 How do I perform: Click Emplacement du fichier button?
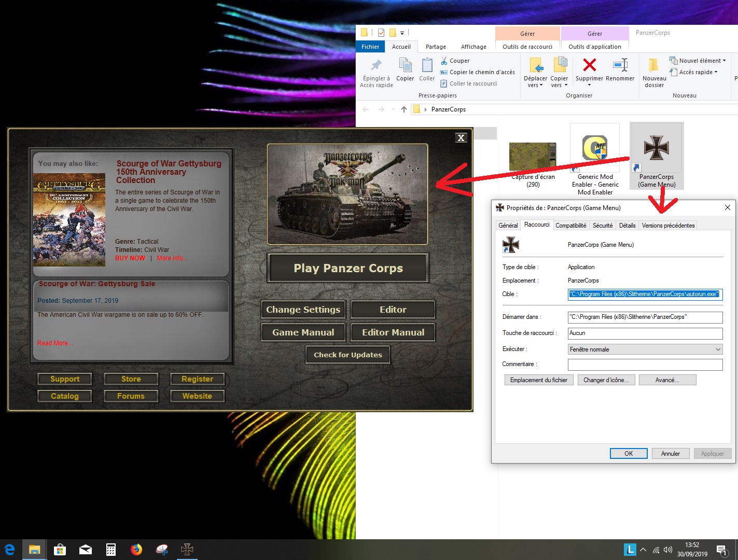pyautogui.click(x=539, y=380)
